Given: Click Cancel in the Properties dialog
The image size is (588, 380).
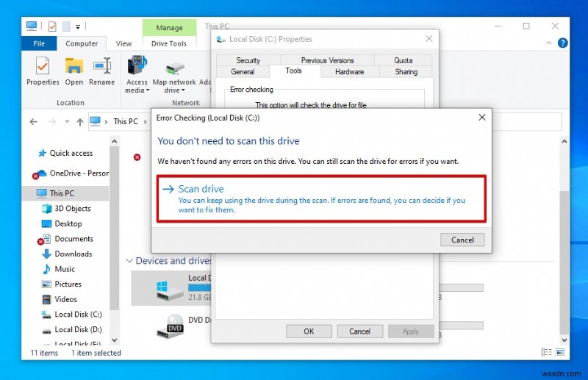Looking at the screenshot, I should tap(359, 331).
